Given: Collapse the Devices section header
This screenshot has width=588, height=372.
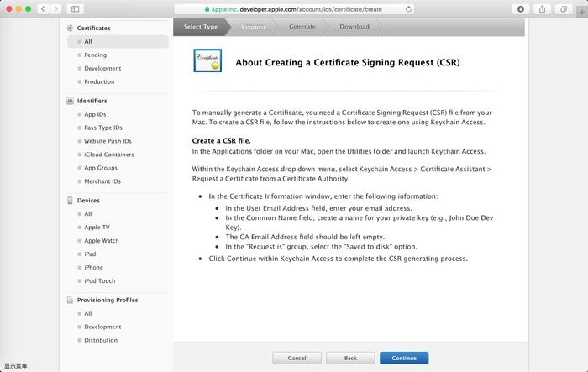Looking at the screenshot, I should (87, 201).
